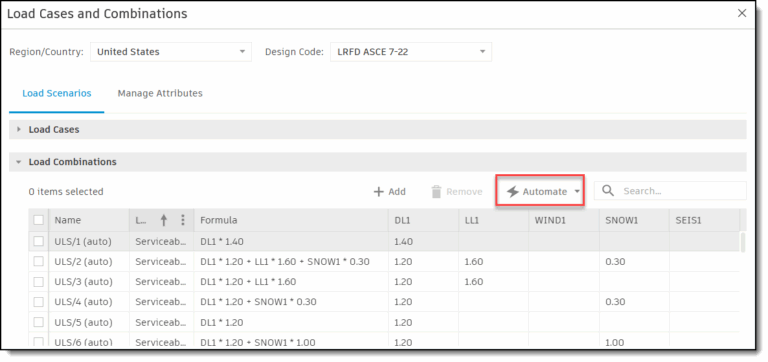Toggle the select-all checkbox in the header

click(x=39, y=220)
